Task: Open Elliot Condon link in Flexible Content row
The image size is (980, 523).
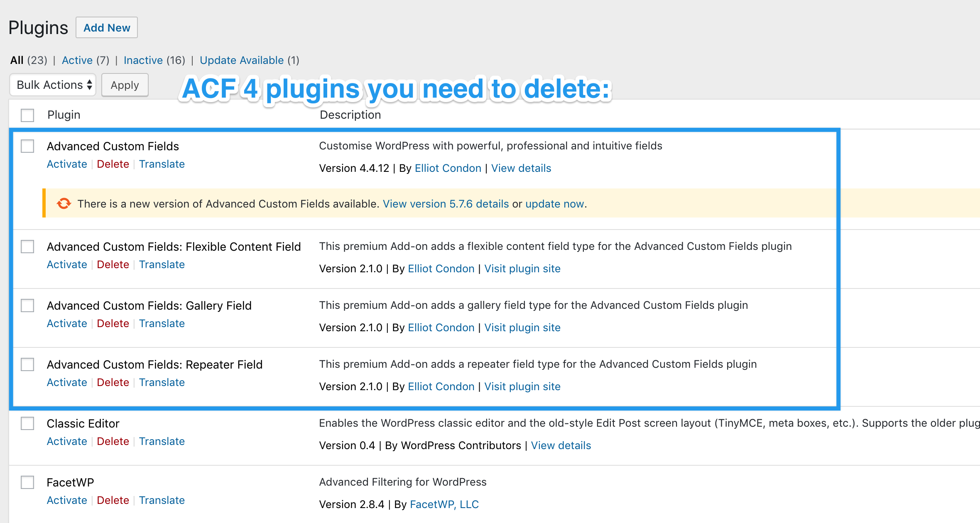Action: pos(441,269)
